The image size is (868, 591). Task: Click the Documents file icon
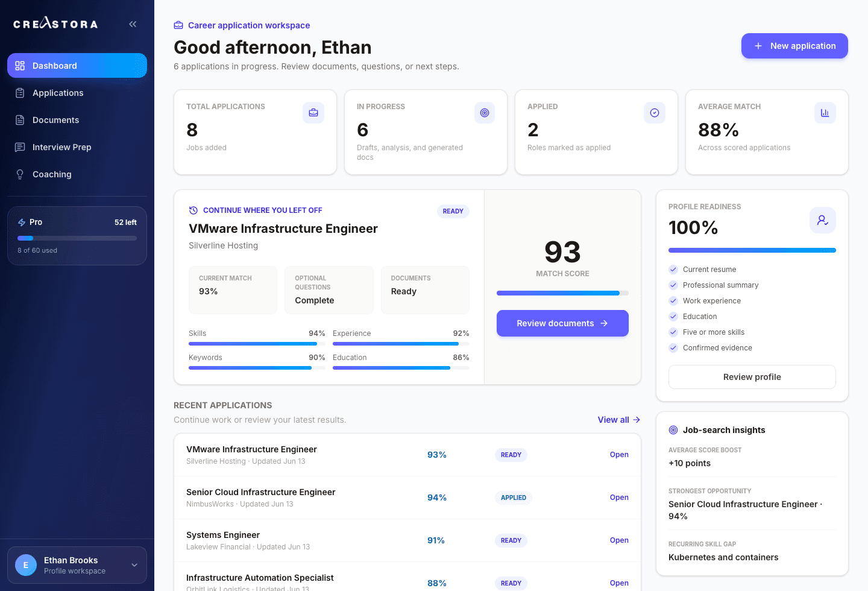(20, 120)
